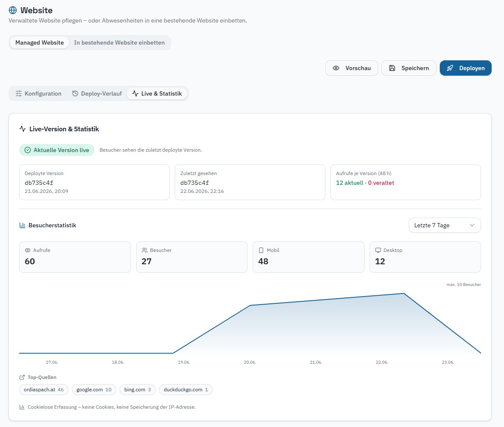Click the 18.06. chart axis label
Image resolution: width=504 pixels, height=427 pixels.
tap(118, 362)
